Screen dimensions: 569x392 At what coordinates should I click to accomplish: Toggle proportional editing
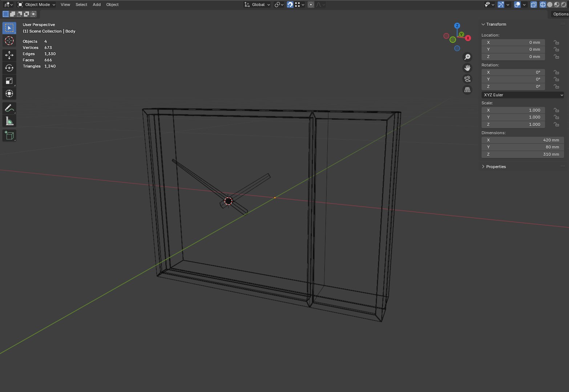click(311, 5)
